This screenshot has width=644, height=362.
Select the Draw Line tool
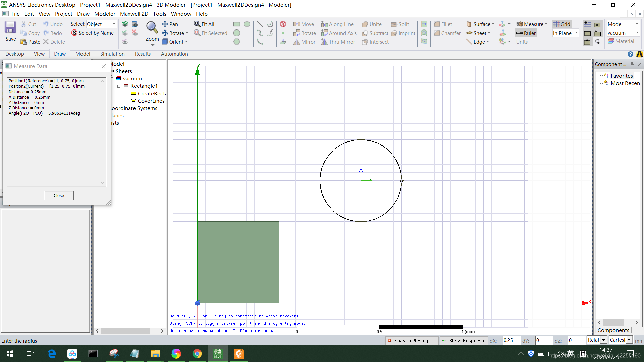coord(260,24)
